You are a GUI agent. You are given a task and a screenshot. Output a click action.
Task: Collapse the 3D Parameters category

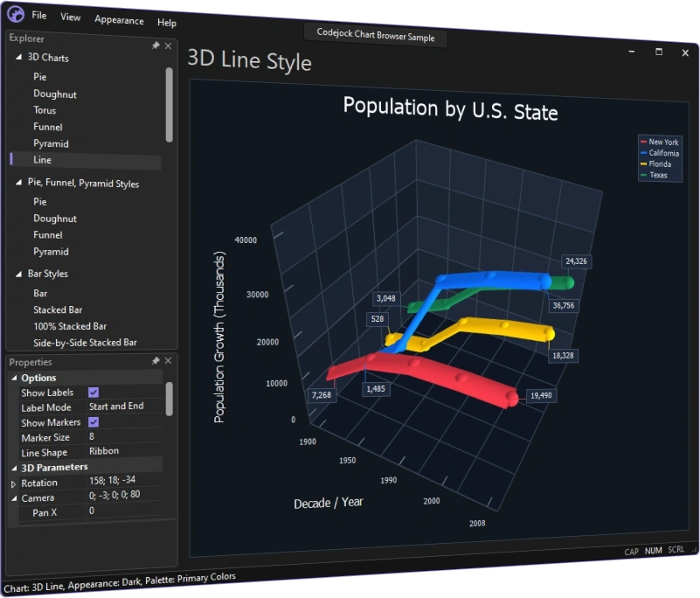pyautogui.click(x=14, y=468)
